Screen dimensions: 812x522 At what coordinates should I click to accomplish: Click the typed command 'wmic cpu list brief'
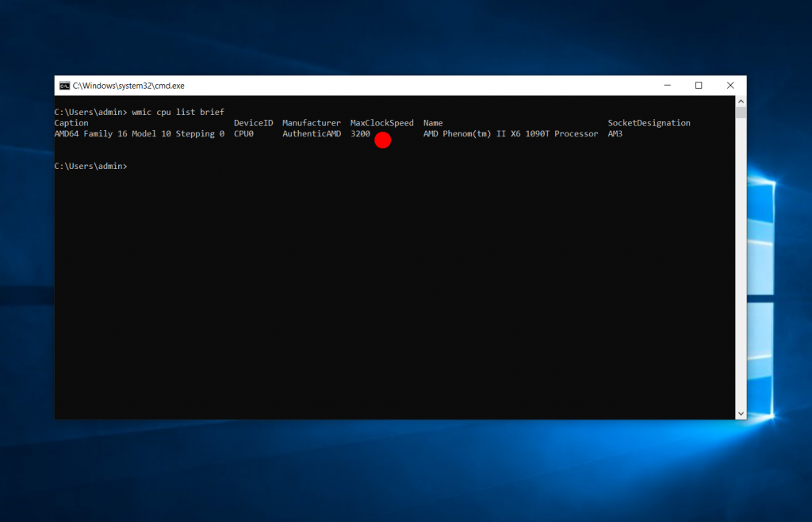(x=178, y=113)
